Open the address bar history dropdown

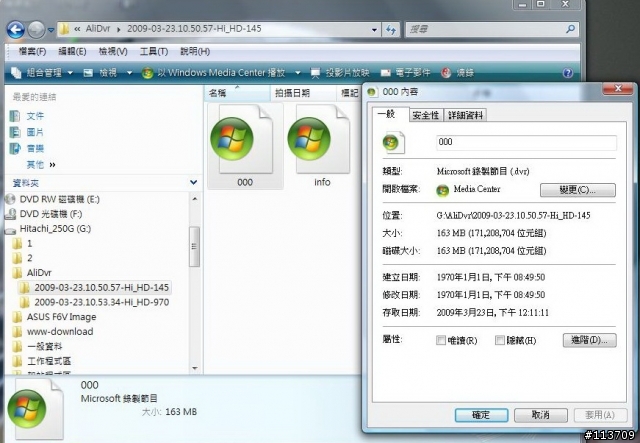pos(374,29)
